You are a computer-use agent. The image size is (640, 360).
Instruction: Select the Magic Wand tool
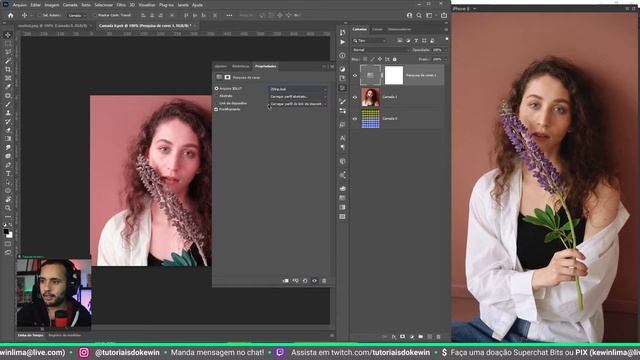[x=8, y=61]
